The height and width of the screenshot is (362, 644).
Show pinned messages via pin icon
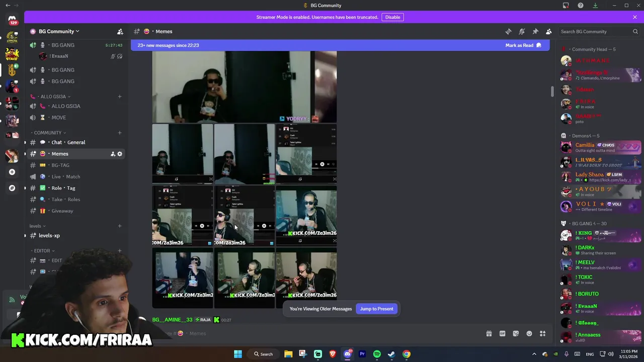[x=535, y=31]
